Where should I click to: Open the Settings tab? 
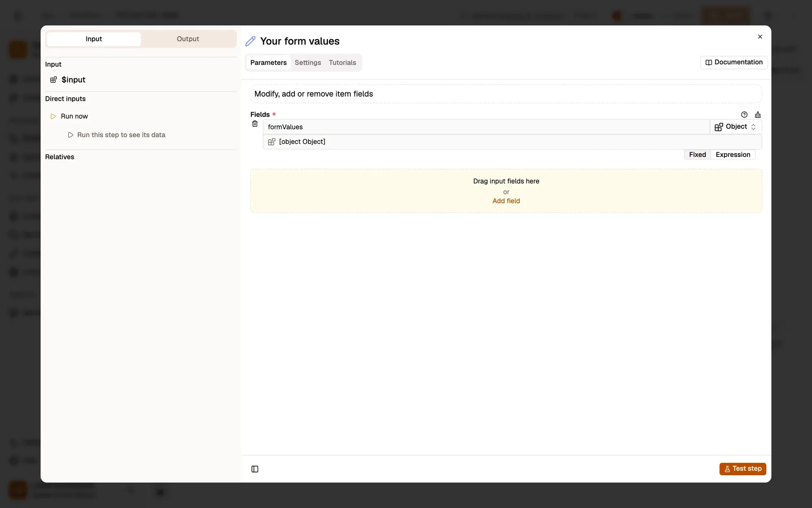308,63
